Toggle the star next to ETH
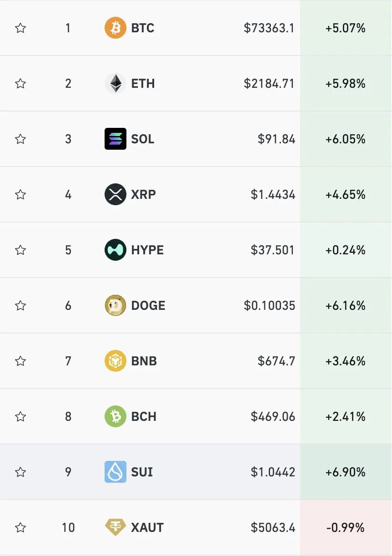 (x=20, y=84)
